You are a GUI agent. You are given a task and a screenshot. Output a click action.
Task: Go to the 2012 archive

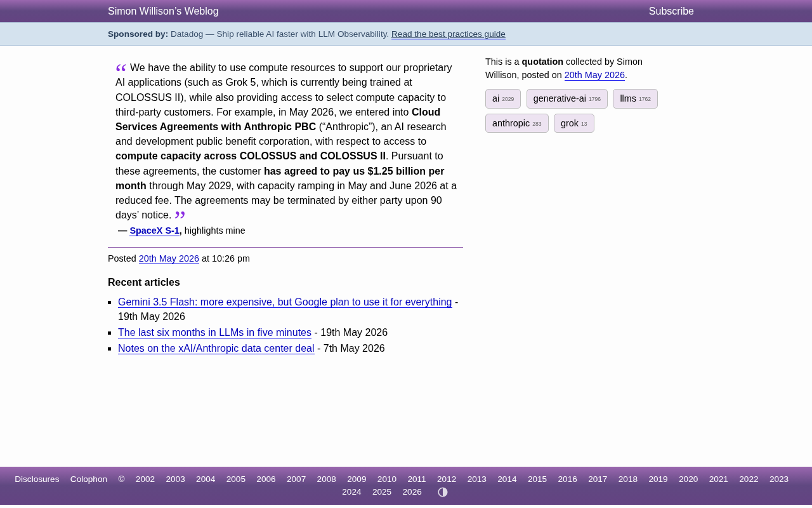click(x=447, y=479)
